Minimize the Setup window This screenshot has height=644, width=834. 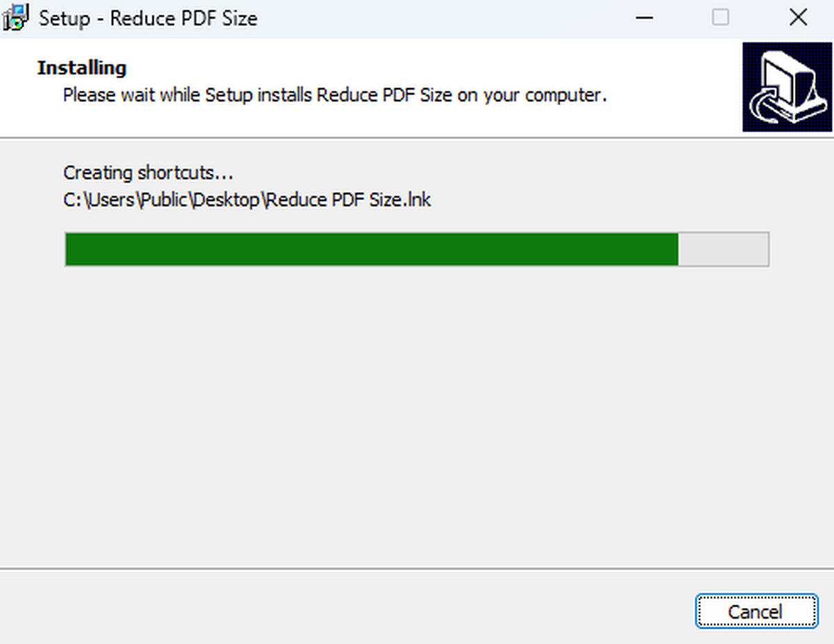tap(644, 18)
